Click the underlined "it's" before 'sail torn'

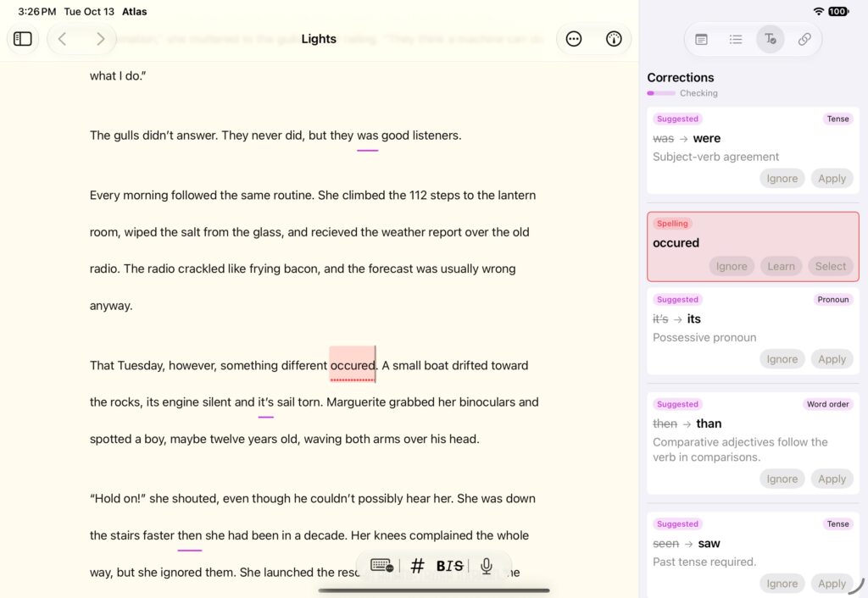tap(265, 402)
